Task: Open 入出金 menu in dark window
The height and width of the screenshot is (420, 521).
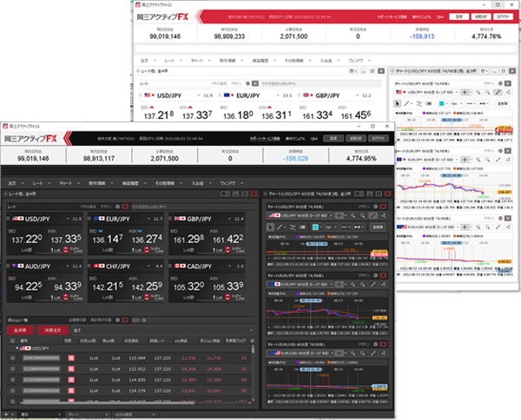Action: click(x=201, y=183)
